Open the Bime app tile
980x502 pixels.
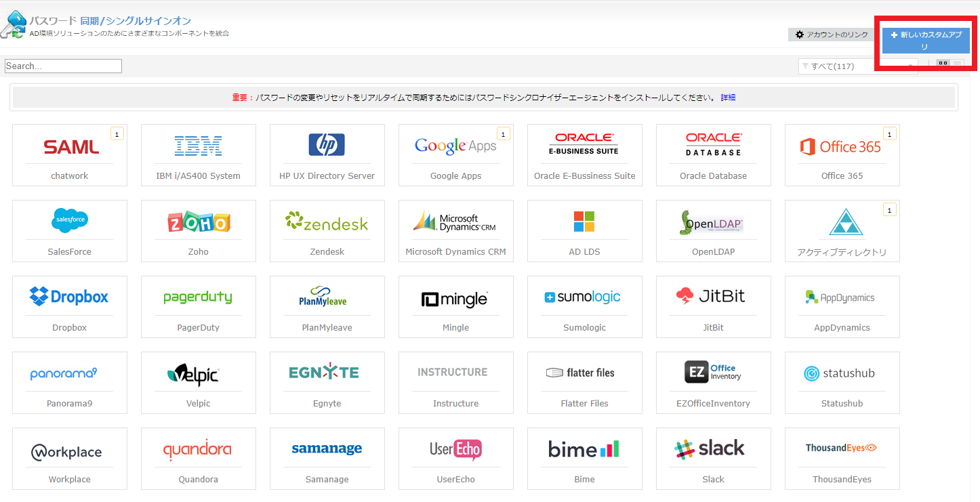click(585, 459)
